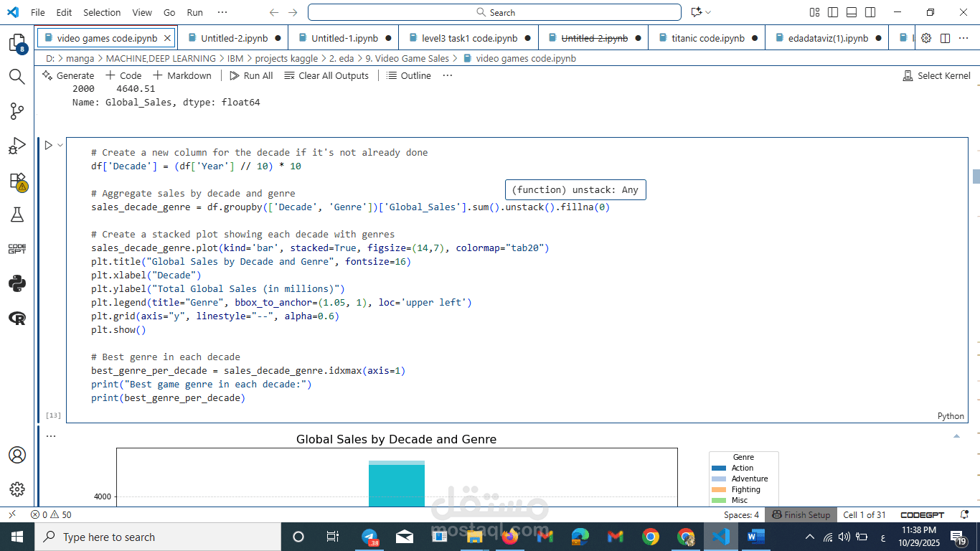The height and width of the screenshot is (551, 980).
Task: Open the Source Control view
Action: (x=17, y=111)
